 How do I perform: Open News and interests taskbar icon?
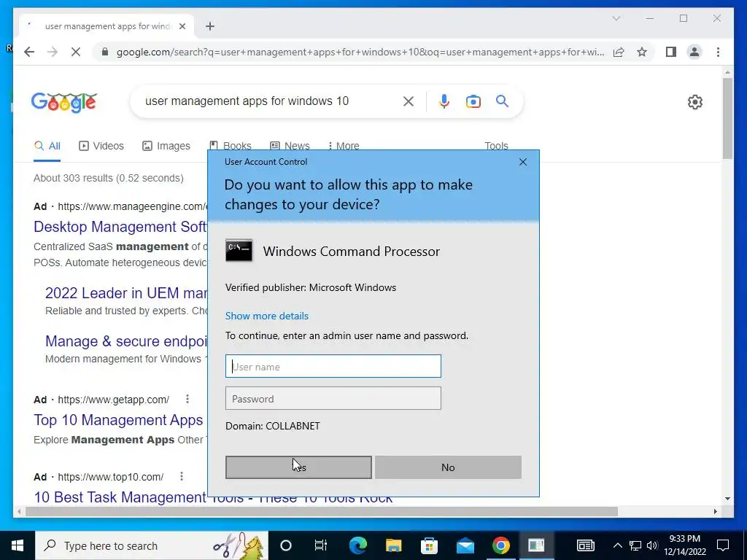[x=585, y=545]
